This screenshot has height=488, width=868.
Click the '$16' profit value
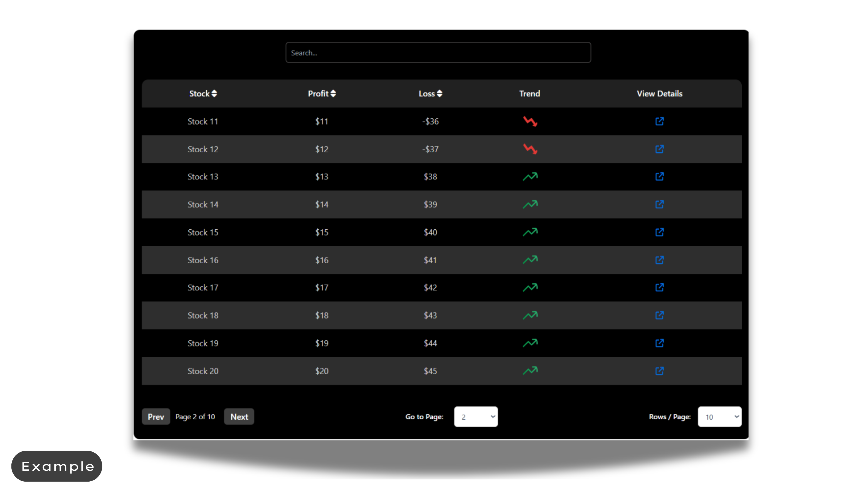[322, 260]
